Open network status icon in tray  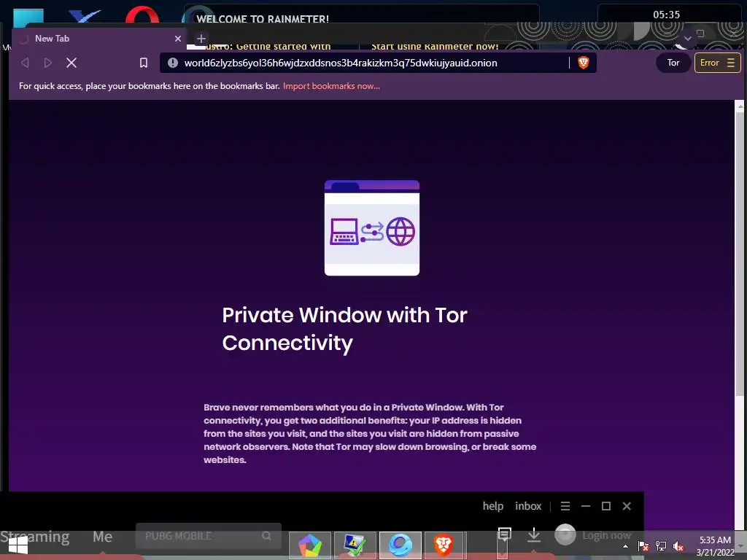click(661, 546)
